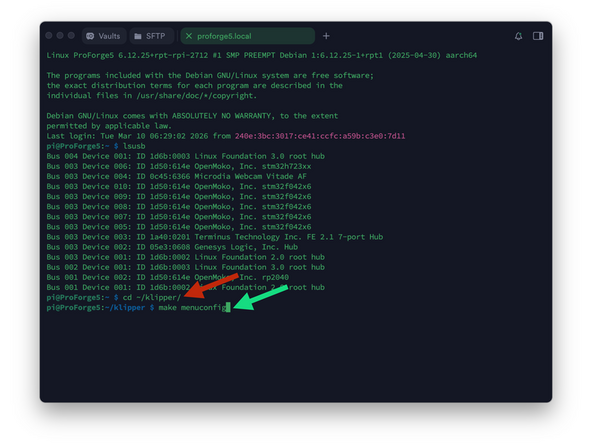Click the Bus 002 Device 001 root hub line
The image size is (592, 444).
click(x=185, y=267)
